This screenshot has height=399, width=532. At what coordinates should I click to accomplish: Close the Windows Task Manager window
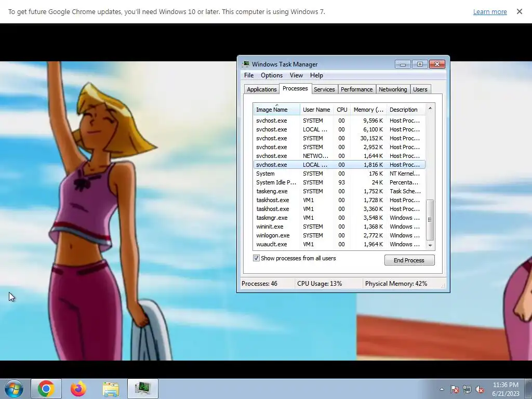(x=437, y=64)
